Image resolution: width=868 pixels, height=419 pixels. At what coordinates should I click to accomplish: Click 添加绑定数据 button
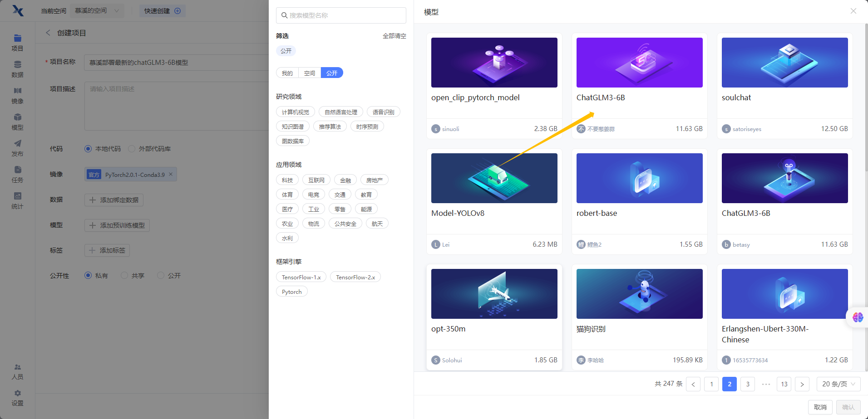click(x=114, y=200)
